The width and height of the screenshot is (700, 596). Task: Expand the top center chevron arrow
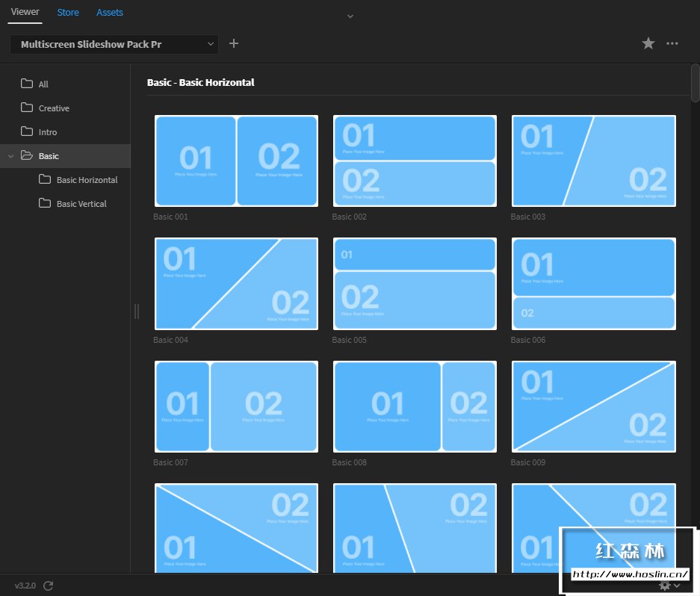point(350,16)
